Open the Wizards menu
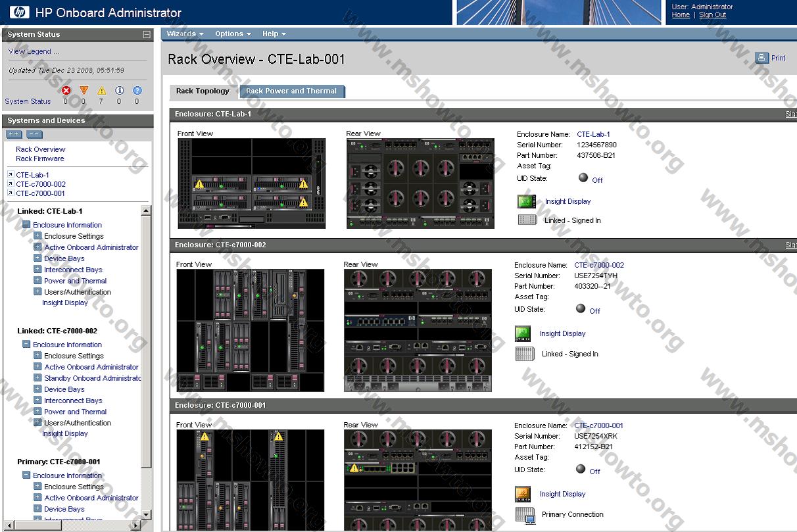The image size is (797, 532). [x=185, y=34]
